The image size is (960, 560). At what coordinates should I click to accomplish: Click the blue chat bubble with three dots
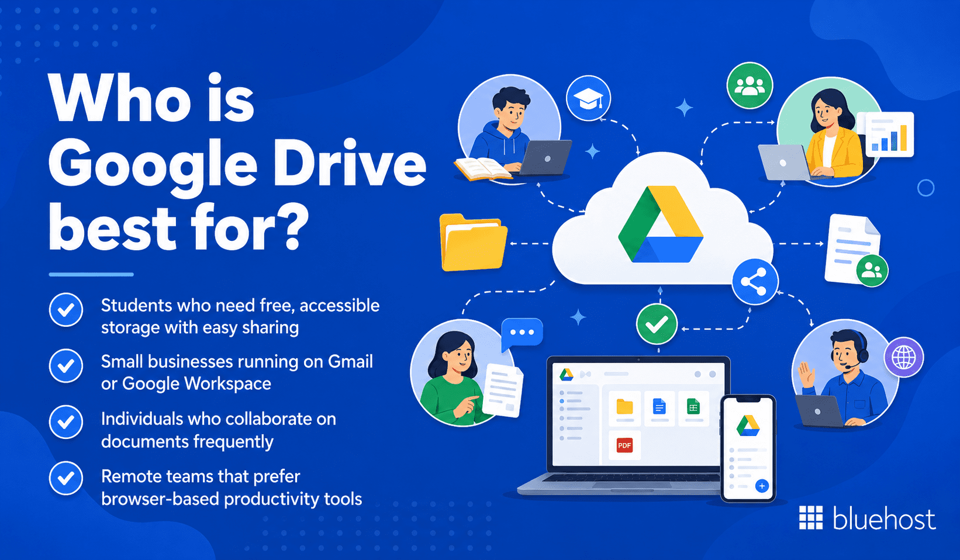click(x=522, y=334)
